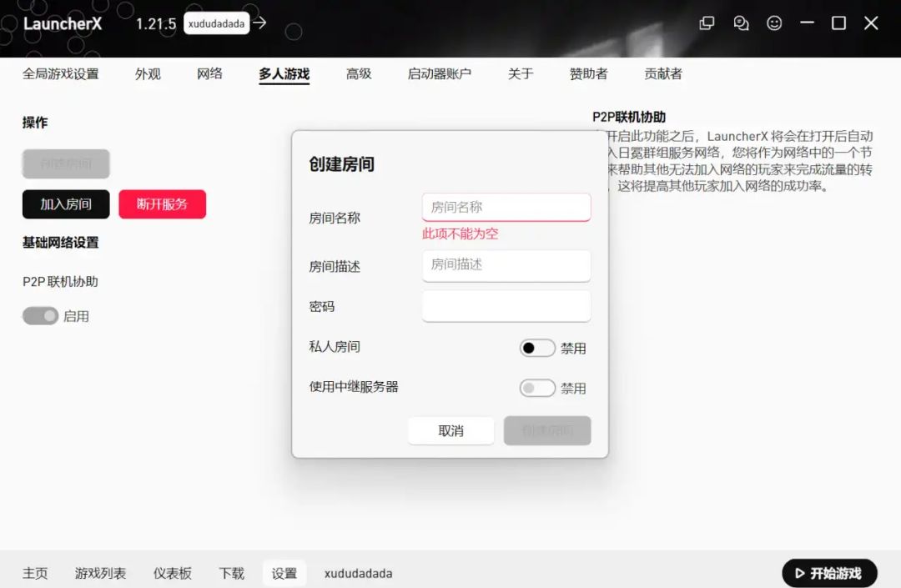The image size is (901, 588).
Task: Click the play icon in 开始游戏 button
Action: click(799, 573)
